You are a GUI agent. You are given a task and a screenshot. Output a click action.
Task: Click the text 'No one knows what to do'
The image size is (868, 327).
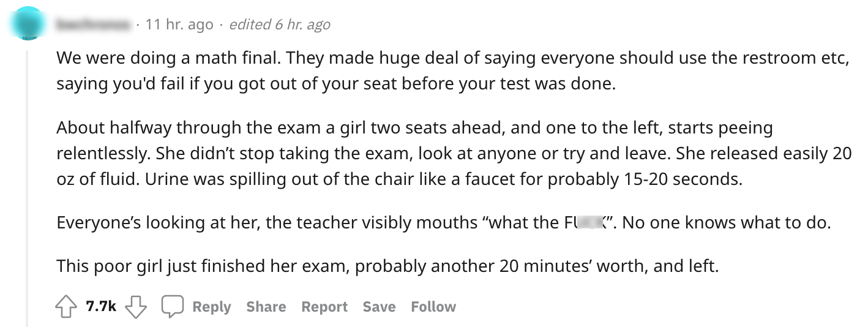pyautogui.click(x=726, y=222)
